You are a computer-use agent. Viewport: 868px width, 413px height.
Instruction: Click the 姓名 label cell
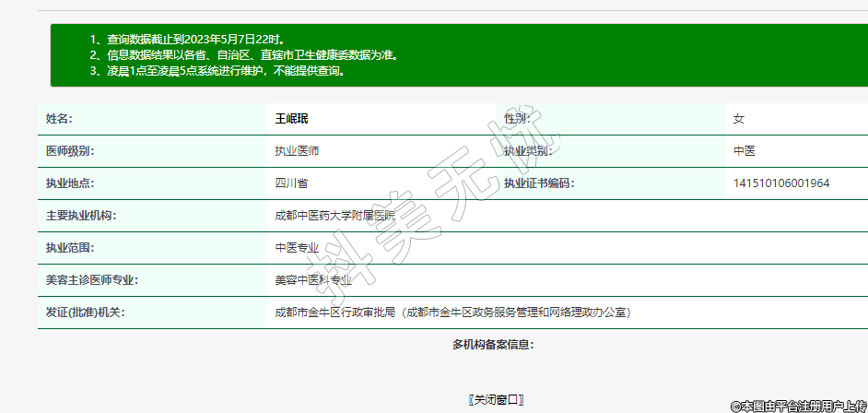pos(59,119)
